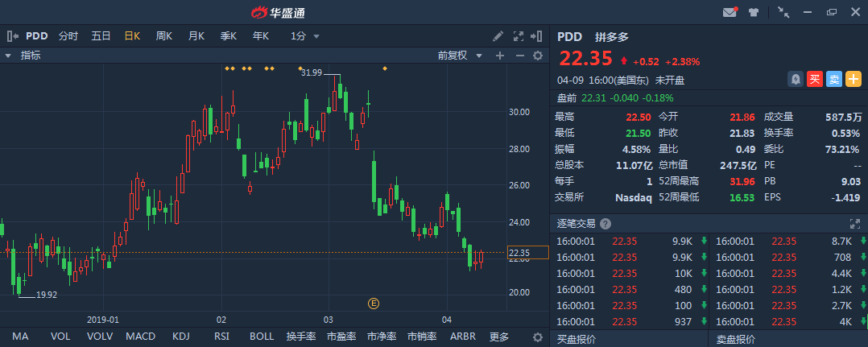Expand chart to fullscreen view

pos(518,36)
